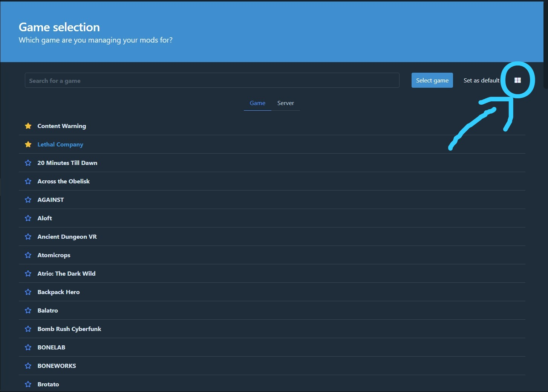
Task: Unfavorite Content Warning using its gold star
Action: [28, 126]
